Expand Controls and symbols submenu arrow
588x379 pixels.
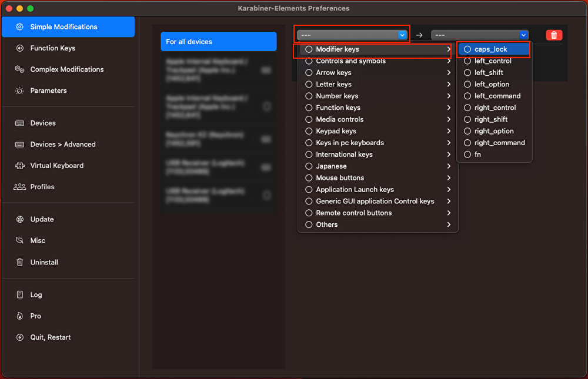pyautogui.click(x=449, y=61)
